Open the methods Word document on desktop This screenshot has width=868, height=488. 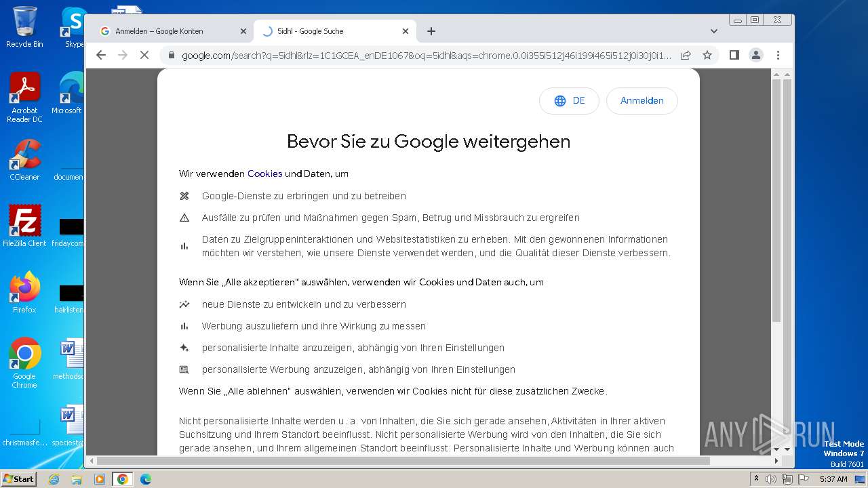[69, 359]
